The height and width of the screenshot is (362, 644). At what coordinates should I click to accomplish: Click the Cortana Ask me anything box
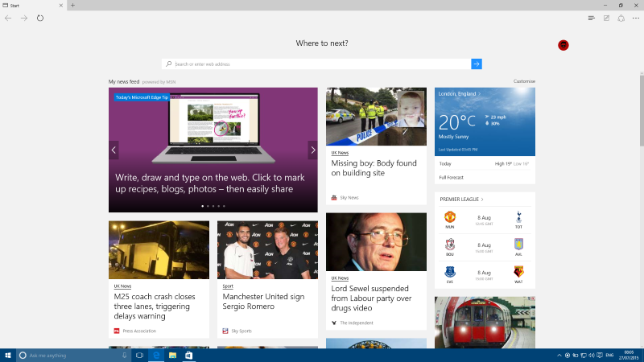74,356
